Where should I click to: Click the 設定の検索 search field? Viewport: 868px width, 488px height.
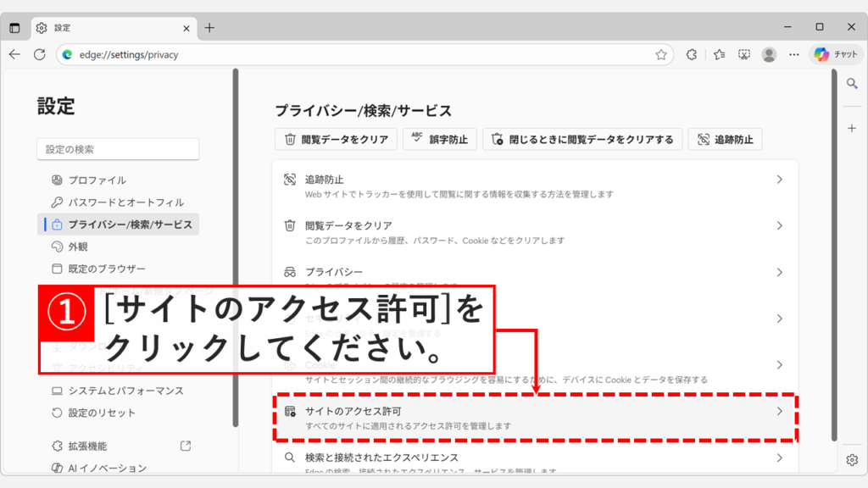coord(118,148)
